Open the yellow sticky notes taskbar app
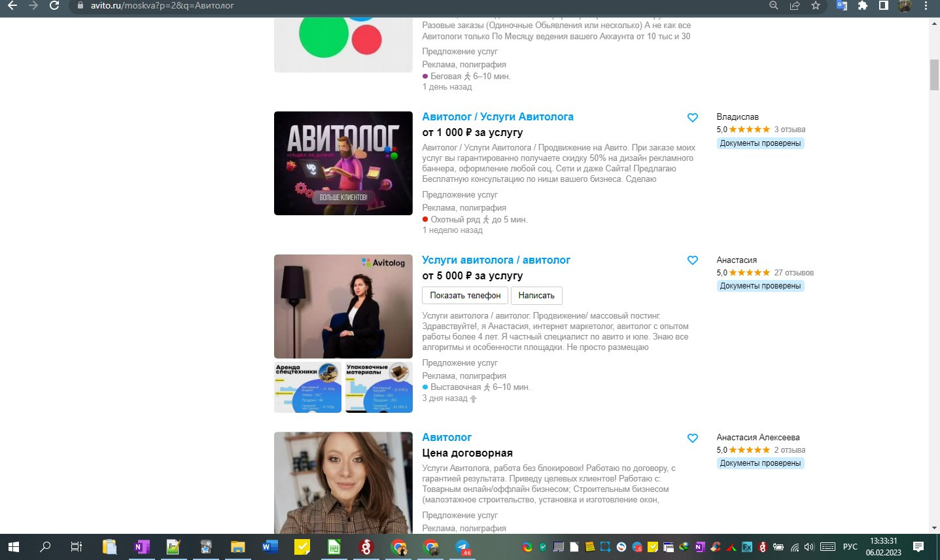Screen dimensions: 940x560 click(302, 547)
